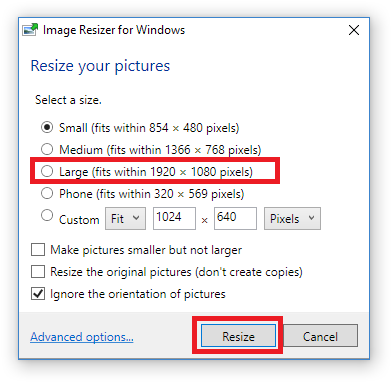The width and height of the screenshot is (392, 383).
Task: Open the Pixels unit dropdown
Action: click(x=292, y=219)
